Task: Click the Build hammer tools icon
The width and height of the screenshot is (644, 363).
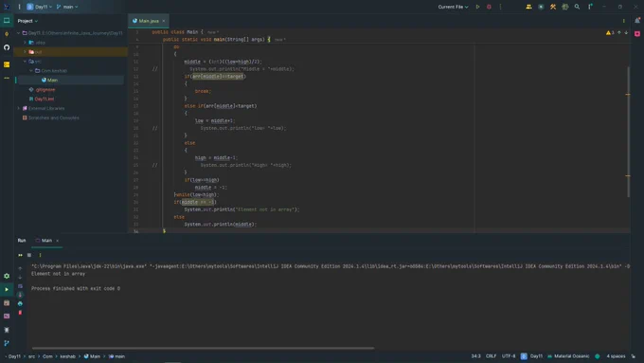Action: [x=553, y=7]
